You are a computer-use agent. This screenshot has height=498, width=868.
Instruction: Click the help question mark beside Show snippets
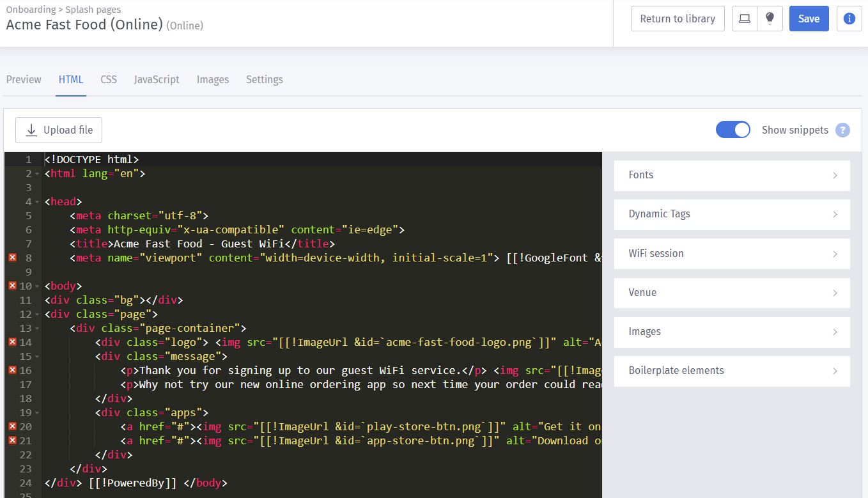[x=842, y=130]
